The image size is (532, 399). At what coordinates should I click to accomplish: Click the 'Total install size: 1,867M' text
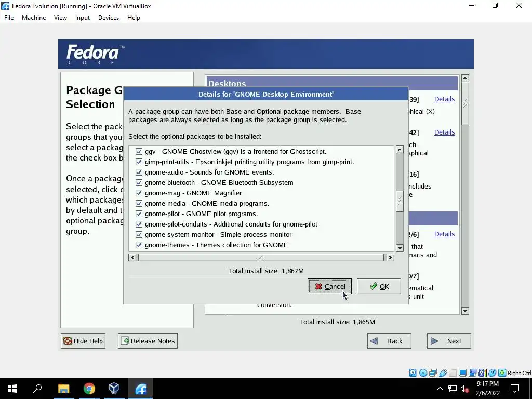[x=265, y=271]
